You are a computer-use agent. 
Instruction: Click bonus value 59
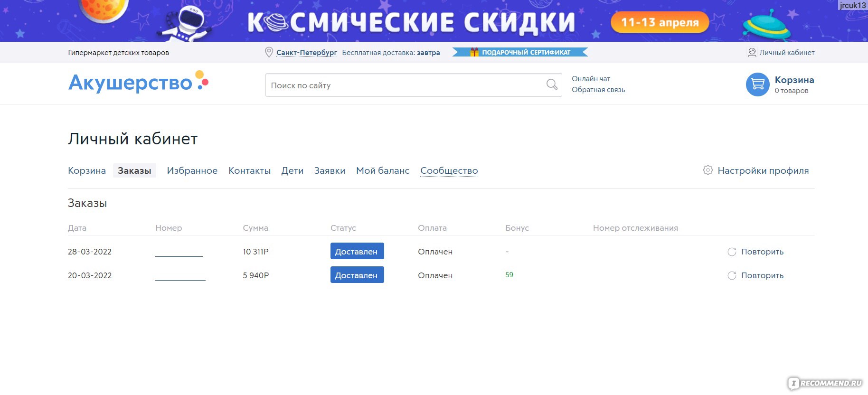coord(509,275)
